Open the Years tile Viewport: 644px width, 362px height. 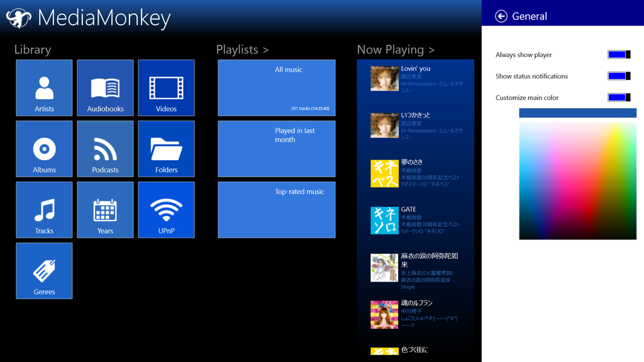105,210
